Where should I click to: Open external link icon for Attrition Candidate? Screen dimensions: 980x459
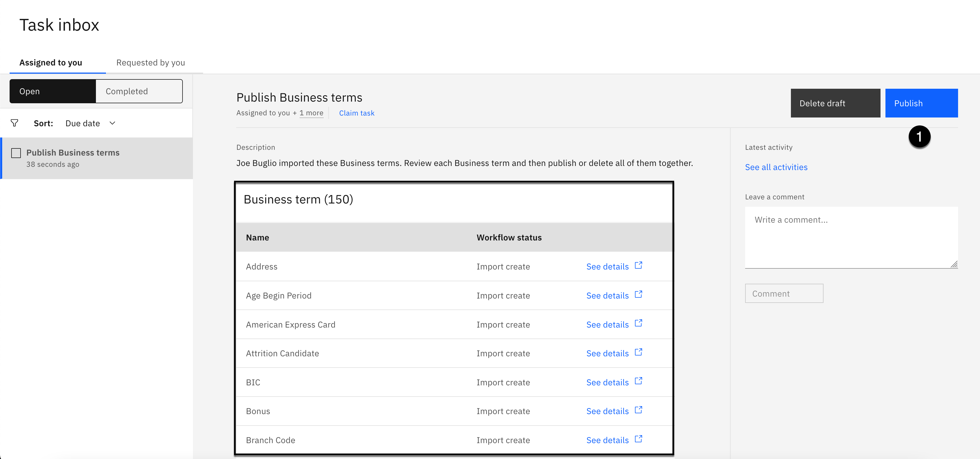pos(638,352)
